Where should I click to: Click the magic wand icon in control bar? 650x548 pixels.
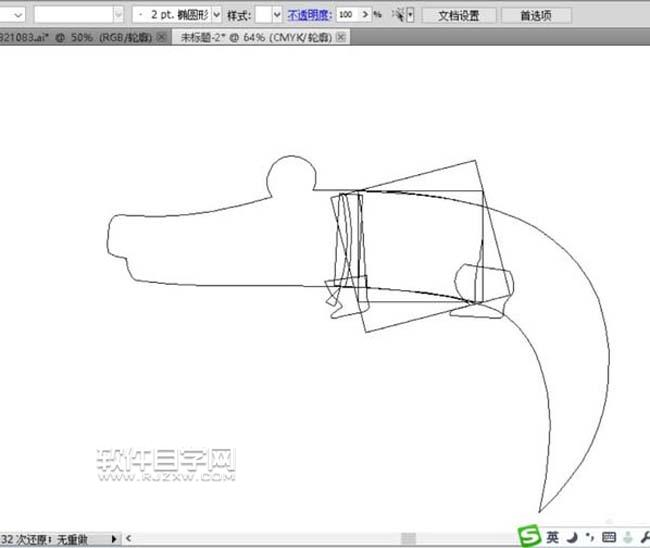pyautogui.click(x=399, y=16)
